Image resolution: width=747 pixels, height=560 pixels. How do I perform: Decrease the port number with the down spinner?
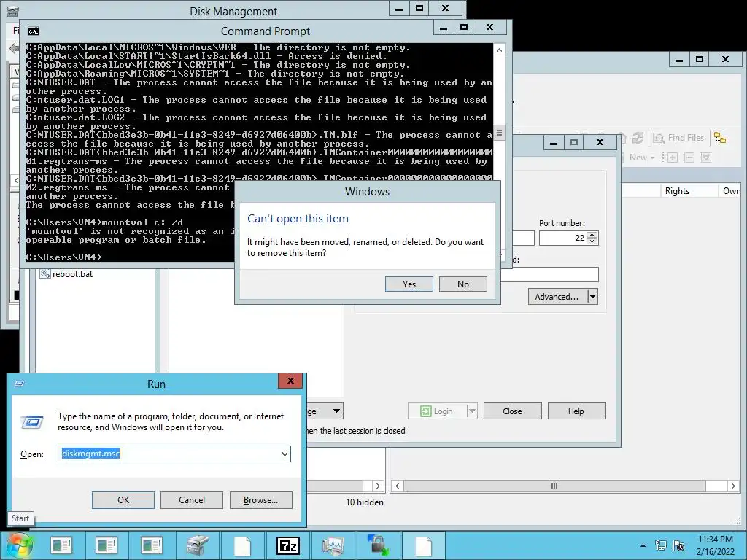(x=592, y=241)
